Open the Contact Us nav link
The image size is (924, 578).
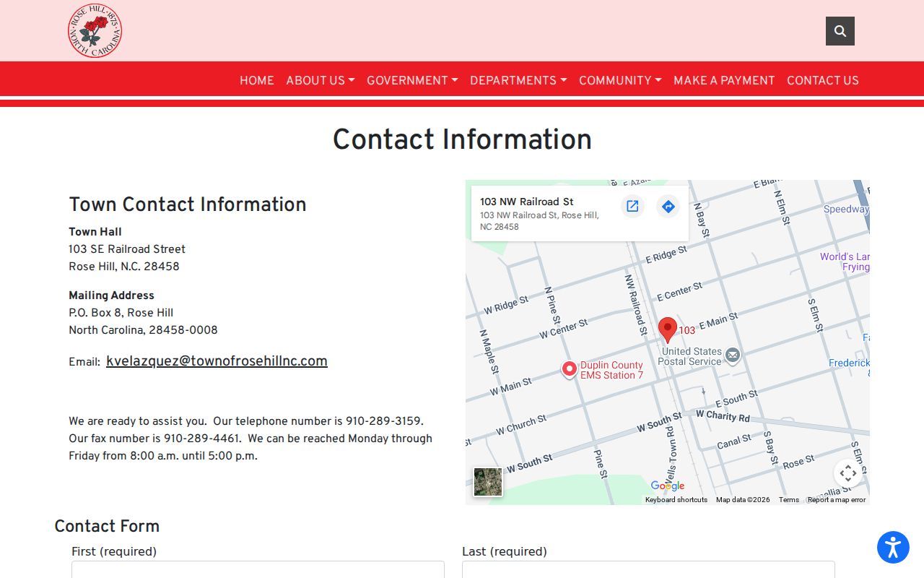(x=823, y=80)
